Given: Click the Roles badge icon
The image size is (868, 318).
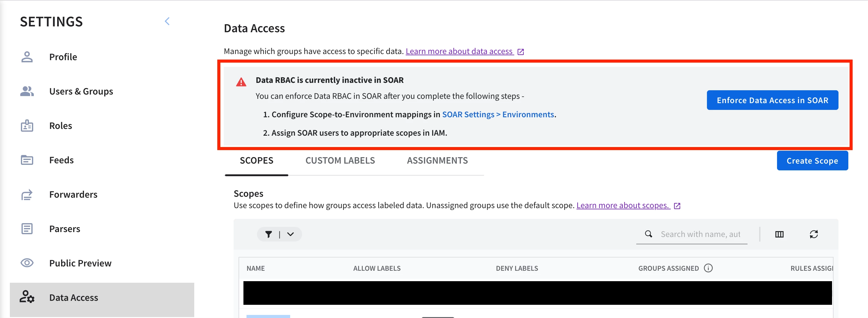Looking at the screenshot, I should pos(27,126).
